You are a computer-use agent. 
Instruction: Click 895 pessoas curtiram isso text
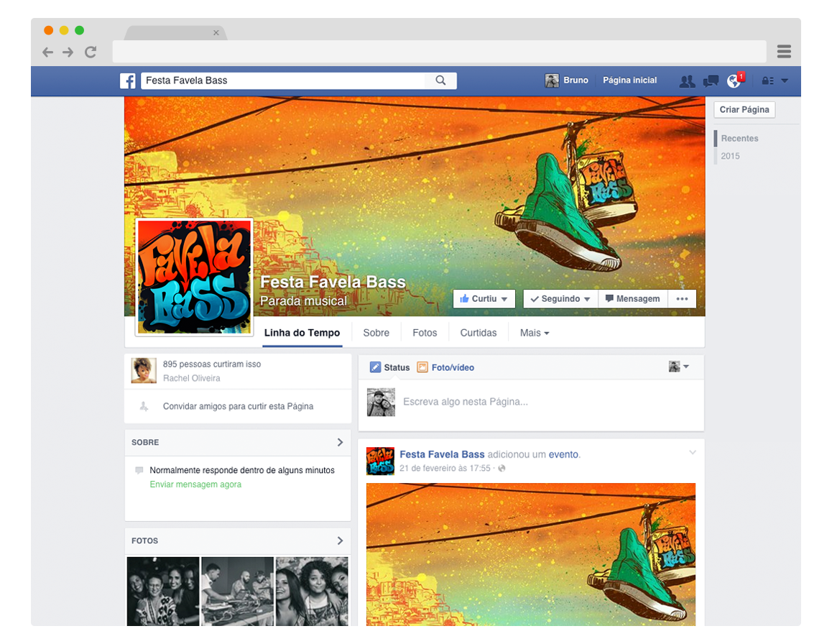click(212, 364)
